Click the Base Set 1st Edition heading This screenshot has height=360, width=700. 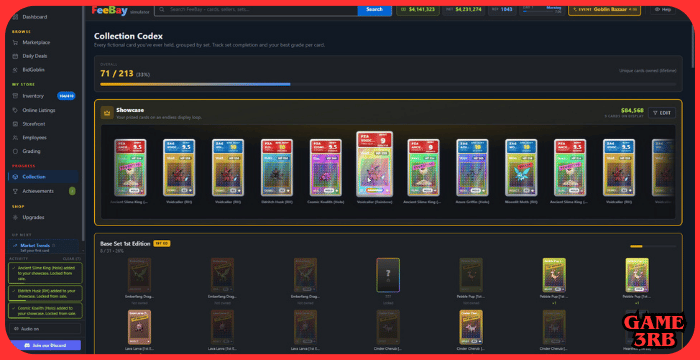[x=125, y=243]
